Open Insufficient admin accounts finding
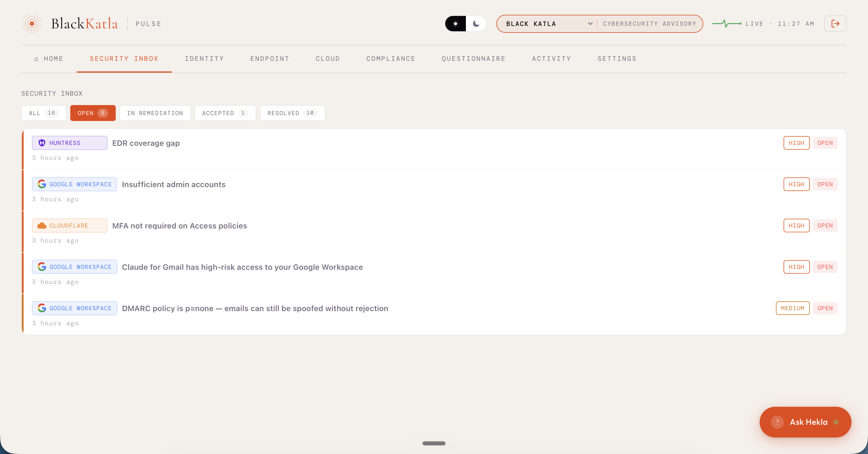The image size is (868, 454). pyautogui.click(x=174, y=184)
